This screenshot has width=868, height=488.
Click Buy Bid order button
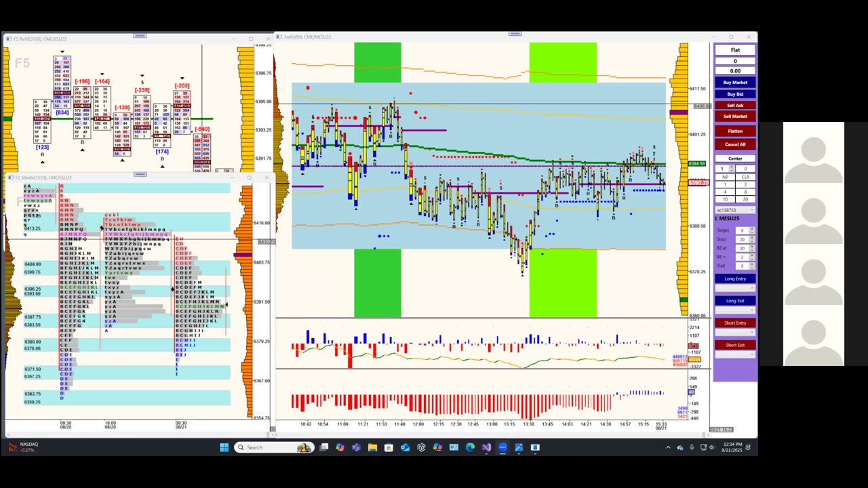click(x=735, y=94)
